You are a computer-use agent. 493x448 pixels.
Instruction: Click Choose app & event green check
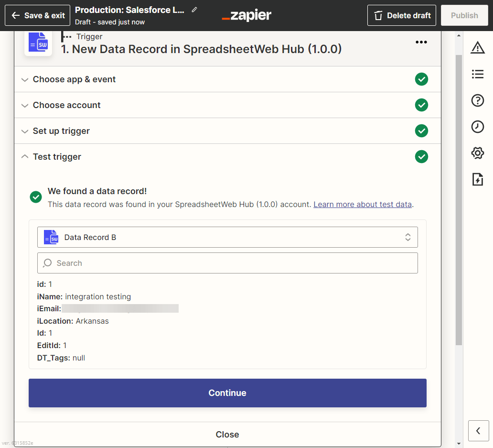421,79
